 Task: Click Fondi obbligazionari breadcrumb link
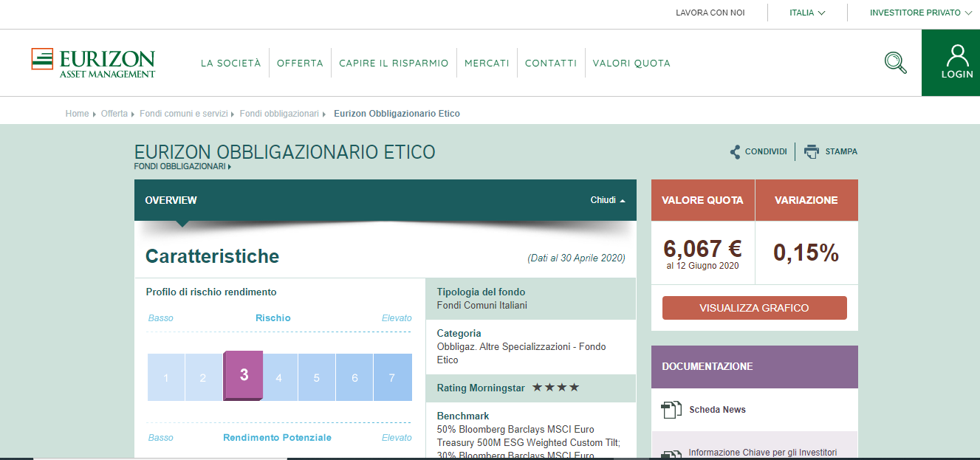coord(279,114)
